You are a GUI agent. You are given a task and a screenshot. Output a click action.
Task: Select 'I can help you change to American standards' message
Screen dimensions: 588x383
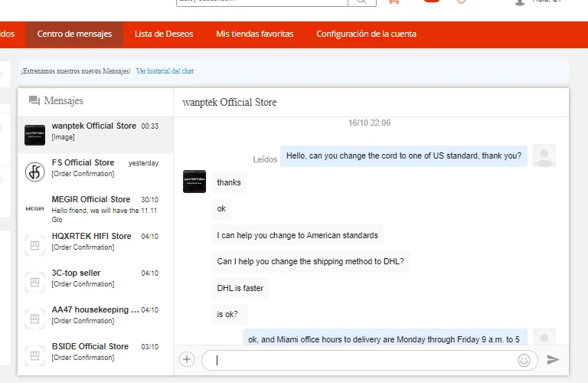tap(297, 236)
